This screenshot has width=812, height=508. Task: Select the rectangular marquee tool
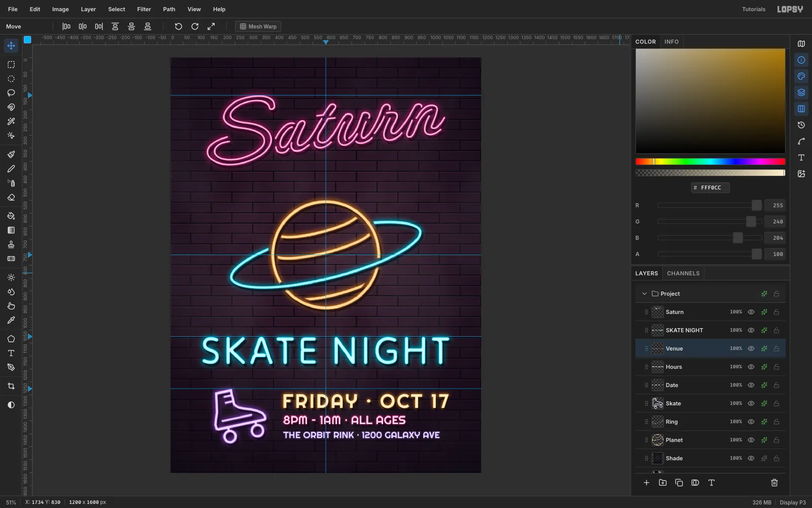click(x=11, y=65)
